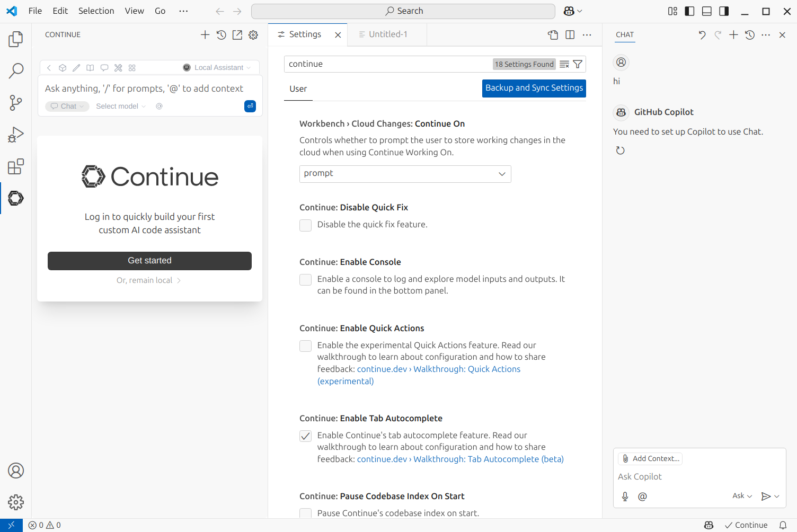Open the View menu
Screen dimensions: 797x532
pos(135,11)
